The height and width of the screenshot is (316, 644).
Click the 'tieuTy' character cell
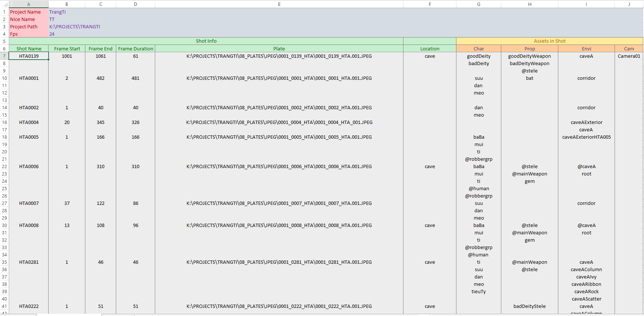(478, 291)
